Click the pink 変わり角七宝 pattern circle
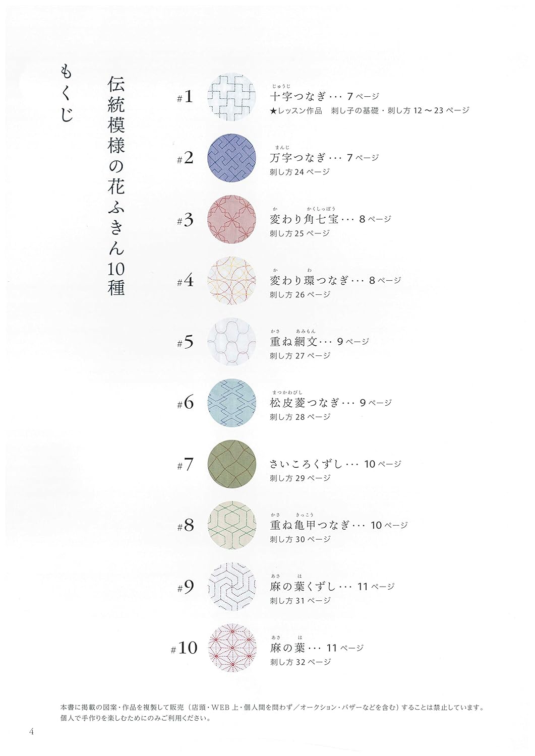 [x=231, y=220]
